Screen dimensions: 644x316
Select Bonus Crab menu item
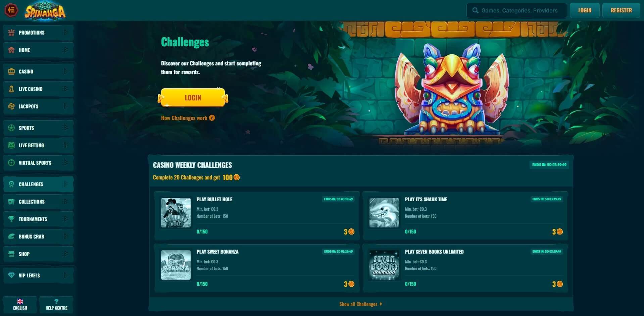(x=38, y=236)
